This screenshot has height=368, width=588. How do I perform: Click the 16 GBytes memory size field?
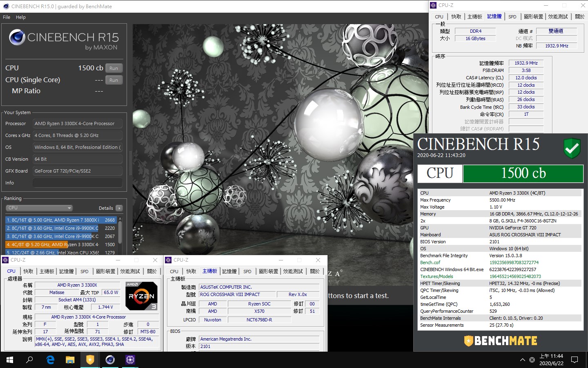point(475,38)
